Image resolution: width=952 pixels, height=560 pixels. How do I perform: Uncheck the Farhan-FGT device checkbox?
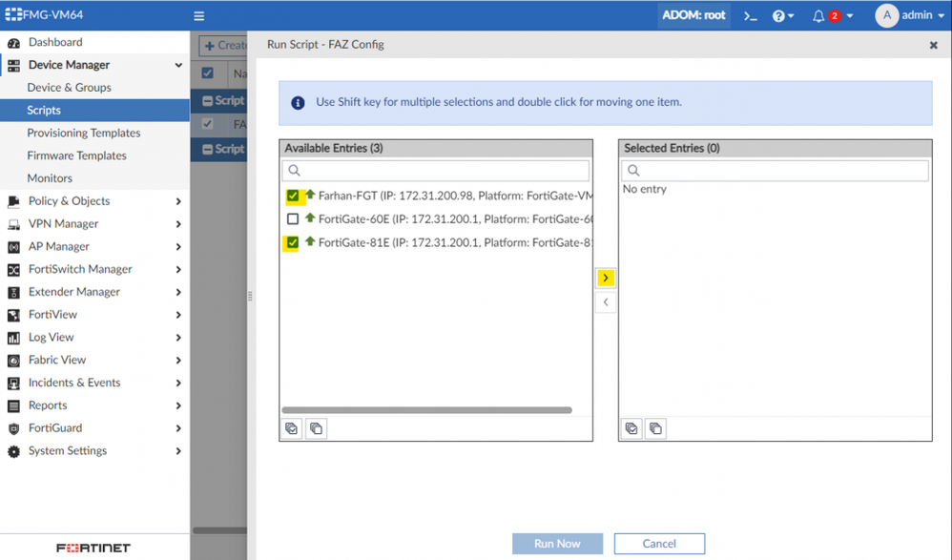click(293, 196)
